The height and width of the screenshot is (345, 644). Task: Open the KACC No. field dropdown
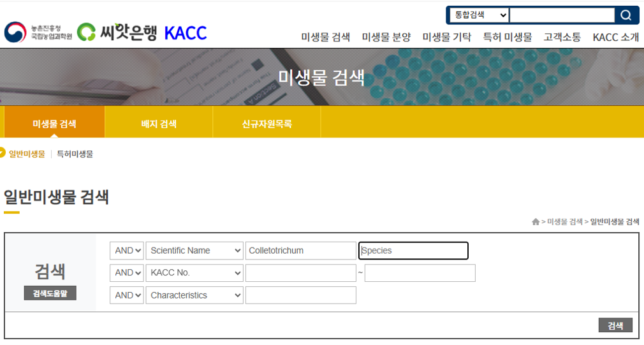tap(194, 273)
